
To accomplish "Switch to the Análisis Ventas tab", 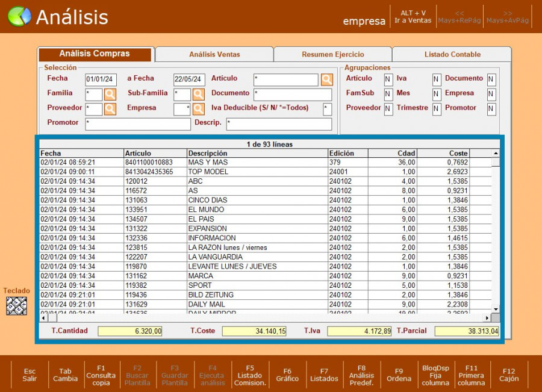I will pyautogui.click(x=214, y=54).
